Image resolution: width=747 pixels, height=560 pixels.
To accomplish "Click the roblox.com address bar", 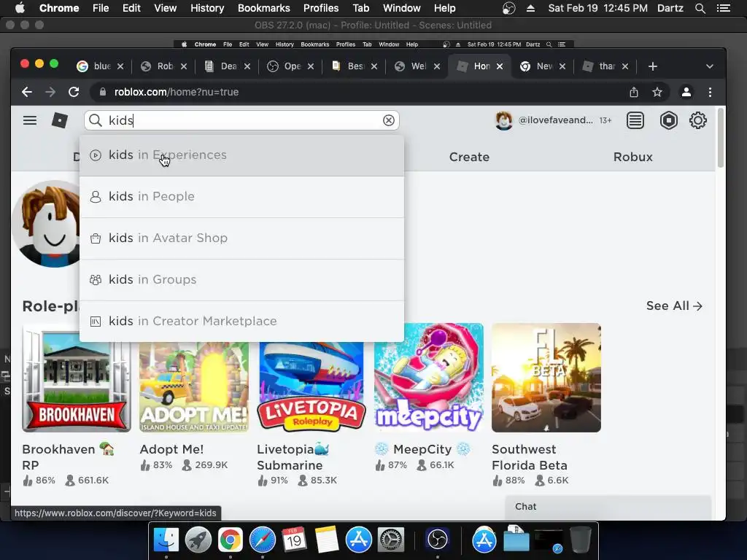I will (x=357, y=92).
